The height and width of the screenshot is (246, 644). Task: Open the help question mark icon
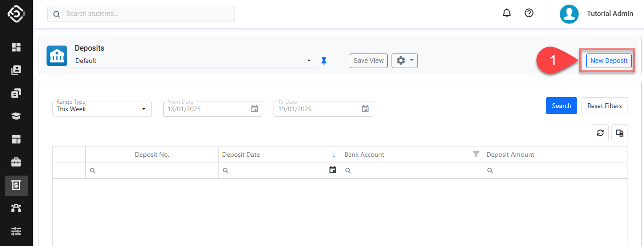click(529, 13)
